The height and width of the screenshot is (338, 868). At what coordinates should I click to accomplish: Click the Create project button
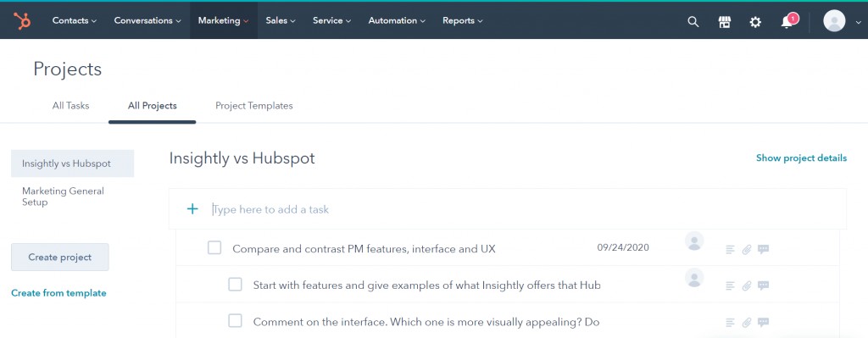pyautogui.click(x=60, y=258)
